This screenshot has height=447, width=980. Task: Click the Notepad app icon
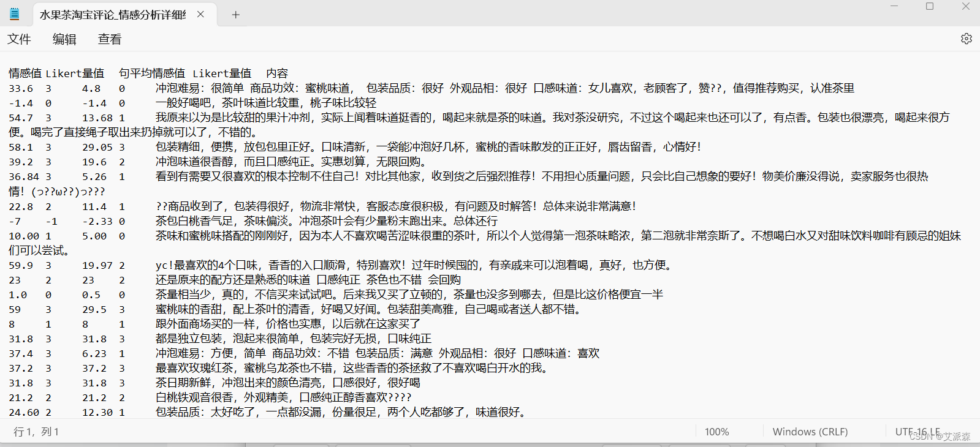point(15,14)
